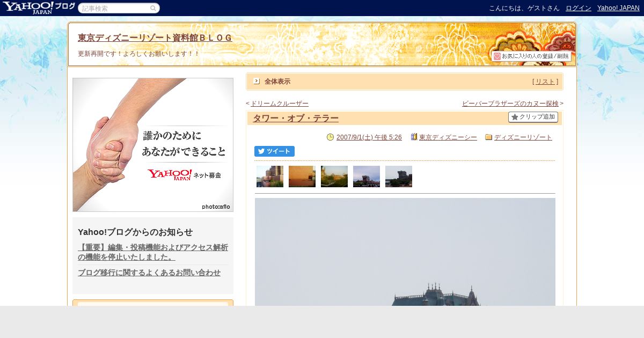Click the star icon on クリップ追加
The height and width of the screenshot is (338, 644).
[x=515, y=117]
